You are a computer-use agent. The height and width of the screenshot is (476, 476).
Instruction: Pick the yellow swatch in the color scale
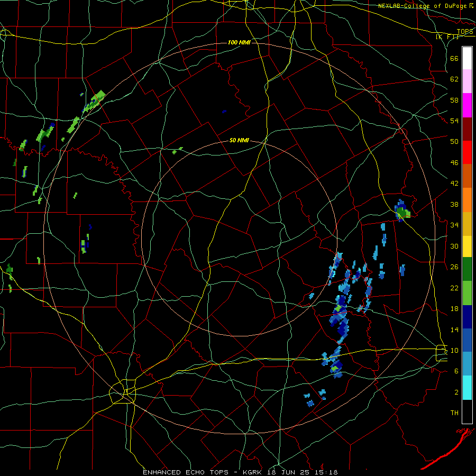[x=467, y=246]
